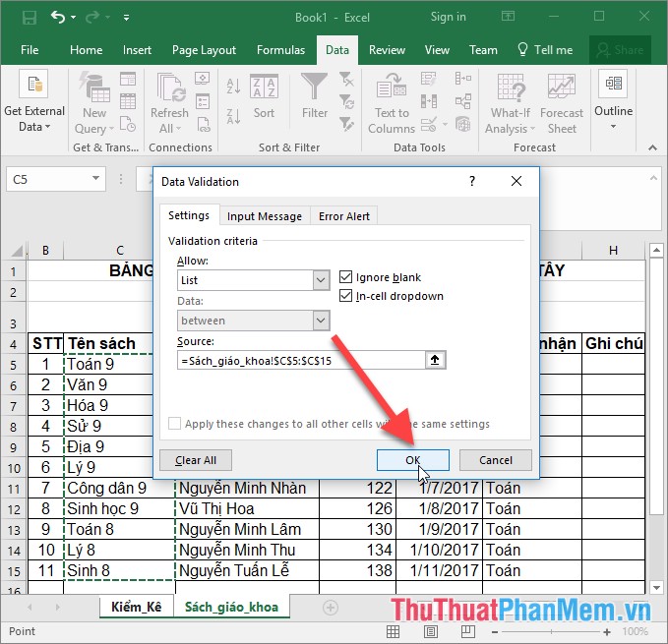Click the Reapply filter icon
Viewport: 668px width, 644px height.
pos(346,102)
